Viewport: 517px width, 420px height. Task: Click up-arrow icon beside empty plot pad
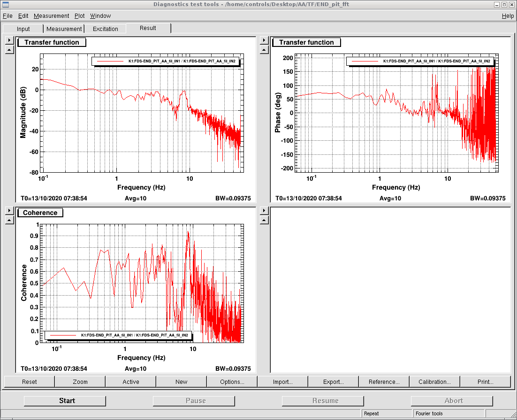click(264, 220)
